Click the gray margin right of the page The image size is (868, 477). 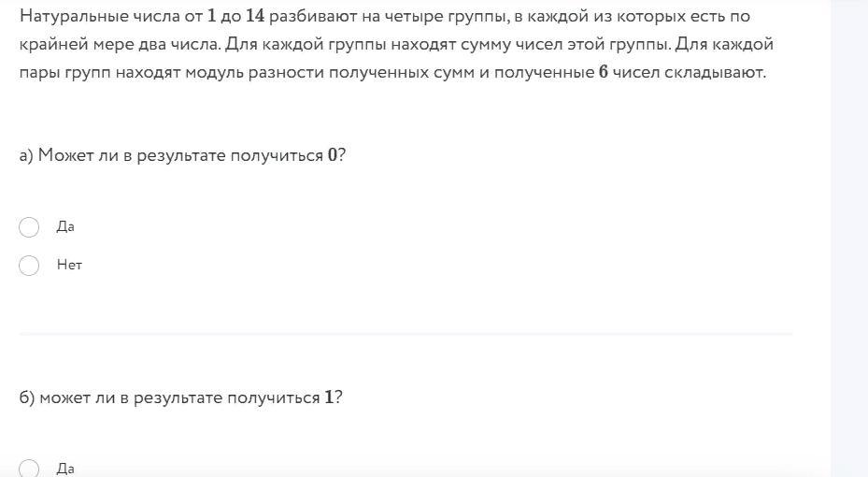click(x=849, y=238)
